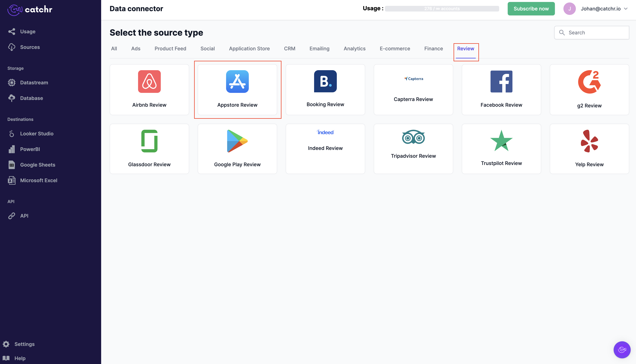636x364 pixels.
Task: Select the Review tab
Action: pos(465,49)
